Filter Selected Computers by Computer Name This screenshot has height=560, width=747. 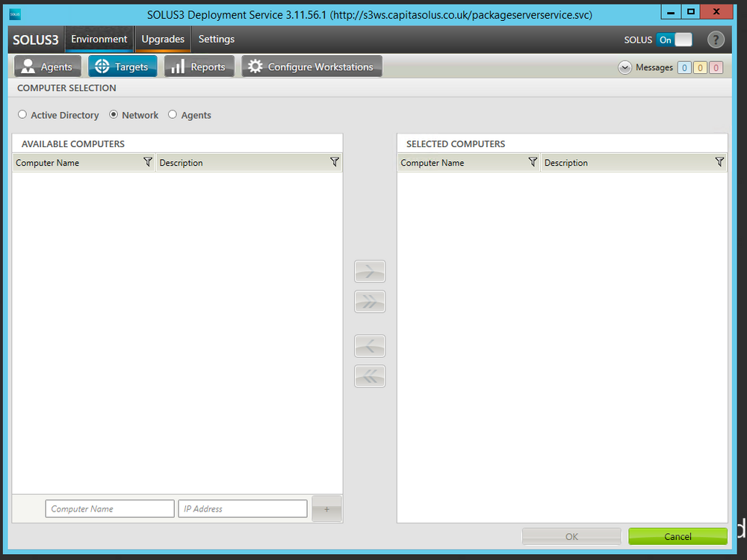[x=533, y=162]
